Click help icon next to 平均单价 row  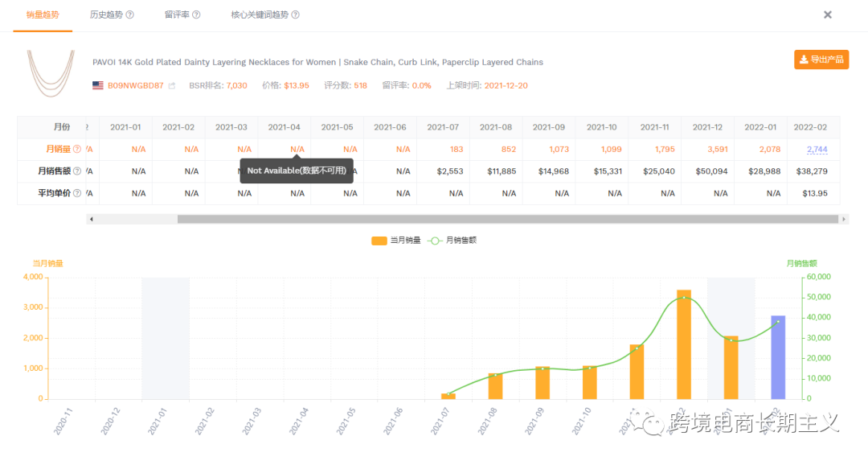pos(77,193)
